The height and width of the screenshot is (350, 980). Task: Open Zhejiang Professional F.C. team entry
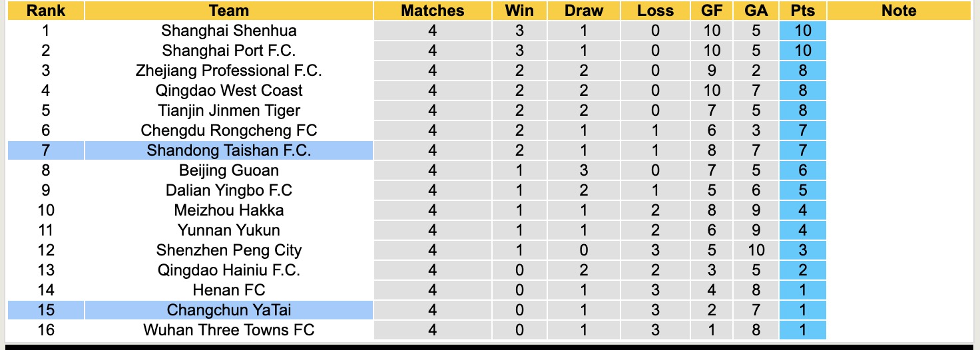coord(228,71)
